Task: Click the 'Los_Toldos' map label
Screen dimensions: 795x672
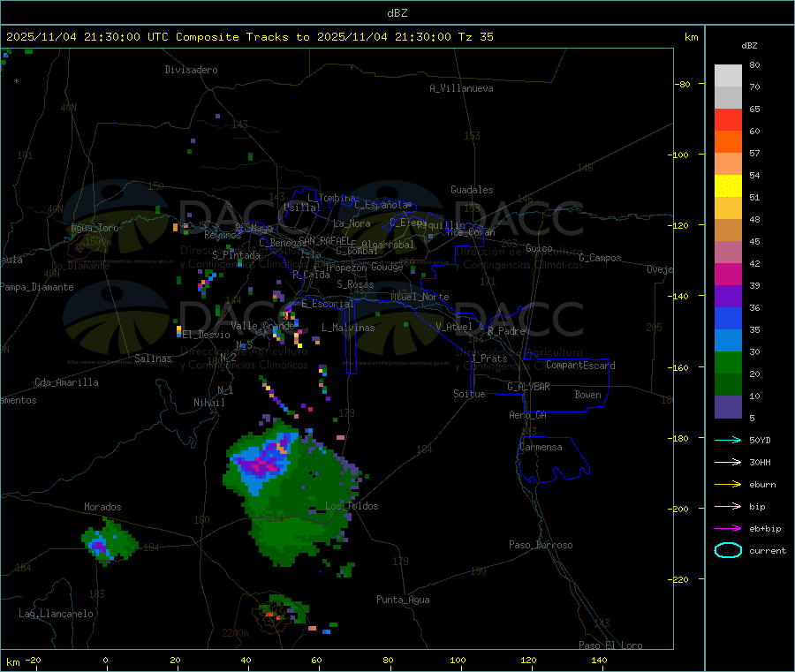Action: [352, 506]
